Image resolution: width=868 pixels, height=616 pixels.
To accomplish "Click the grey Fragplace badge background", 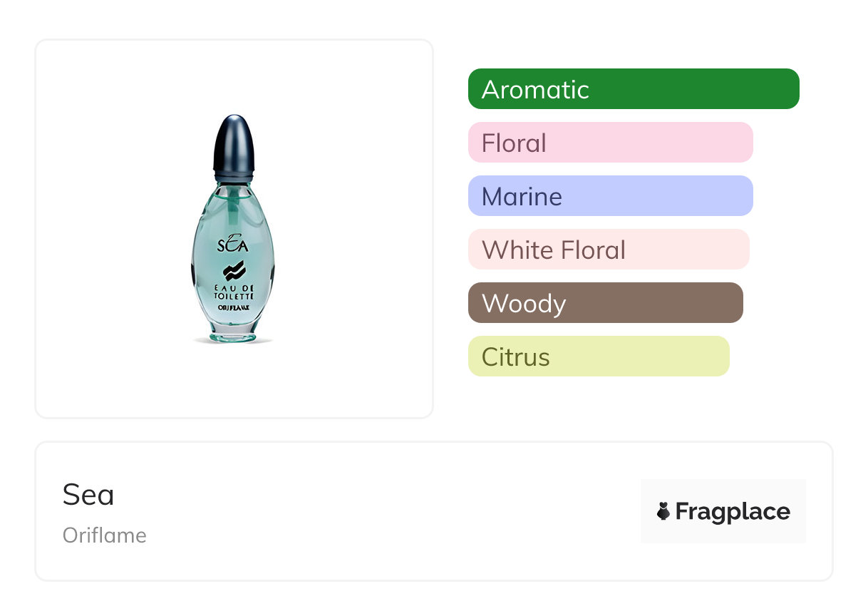I will tap(723, 490).
